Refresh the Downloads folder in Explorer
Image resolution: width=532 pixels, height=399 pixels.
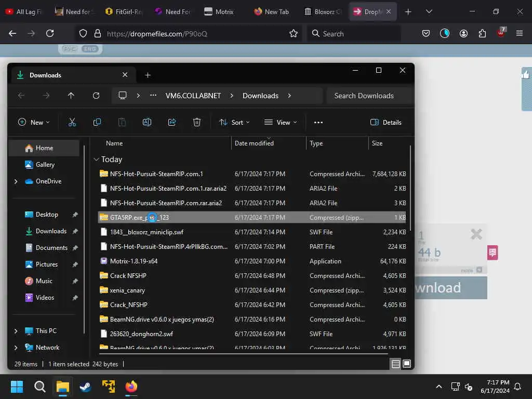pos(96,96)
